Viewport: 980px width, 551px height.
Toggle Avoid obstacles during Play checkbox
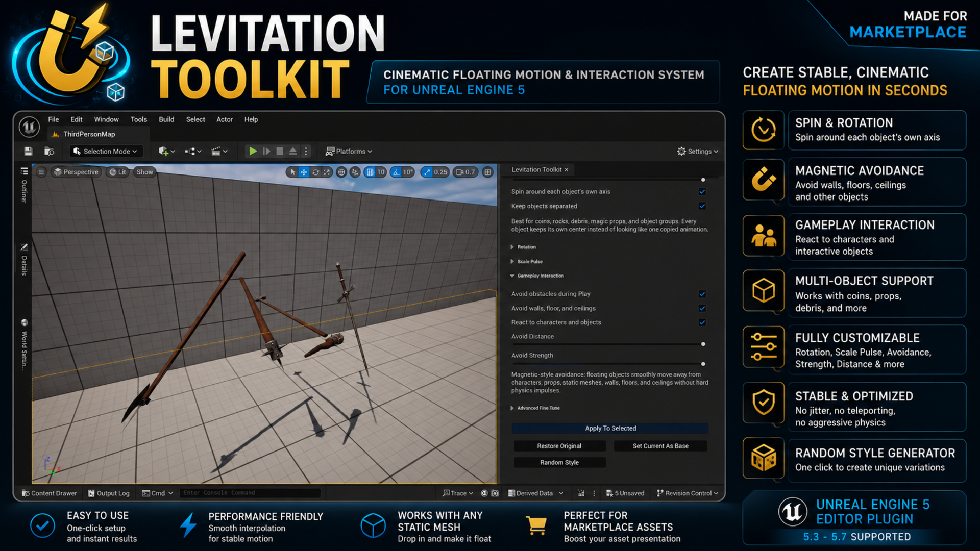[x=702, y=294]
